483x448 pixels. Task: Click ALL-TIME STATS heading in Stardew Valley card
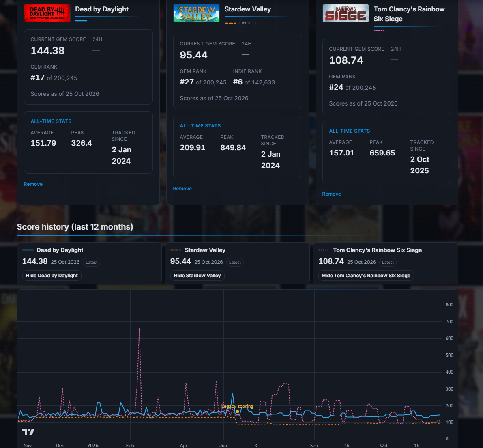200,126
